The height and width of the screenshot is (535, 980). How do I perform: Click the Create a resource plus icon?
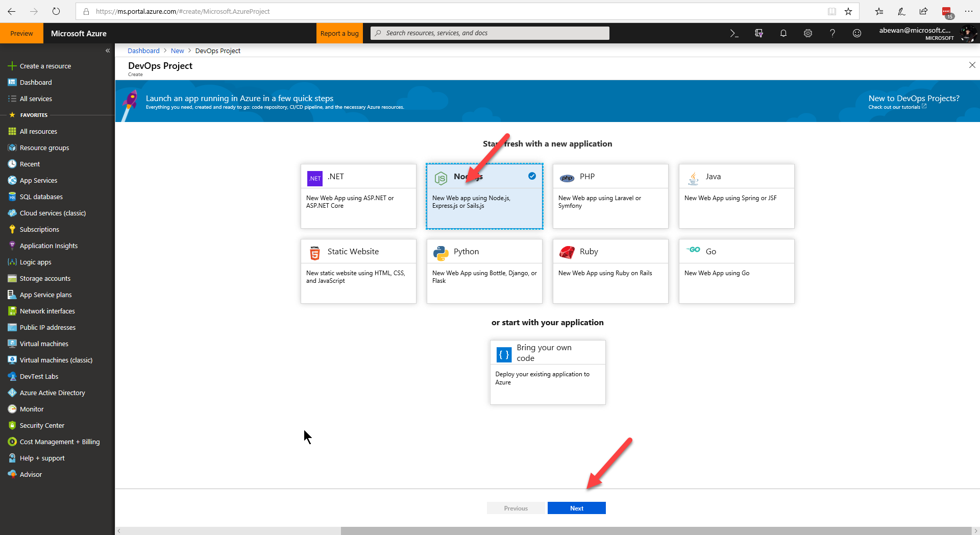tap(12, 66)
